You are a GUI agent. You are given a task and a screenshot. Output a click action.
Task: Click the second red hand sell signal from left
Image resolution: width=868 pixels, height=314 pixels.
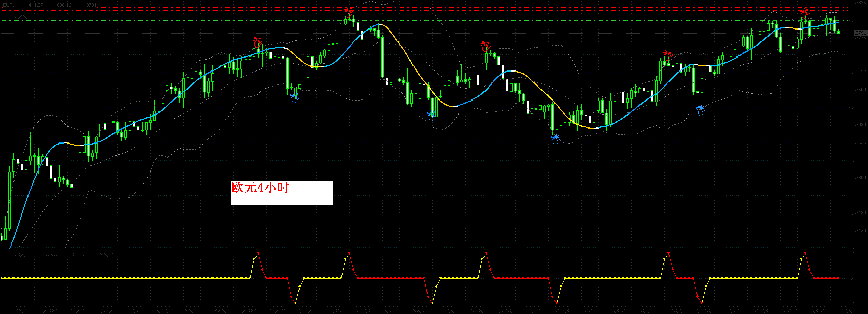coord(349,11)
